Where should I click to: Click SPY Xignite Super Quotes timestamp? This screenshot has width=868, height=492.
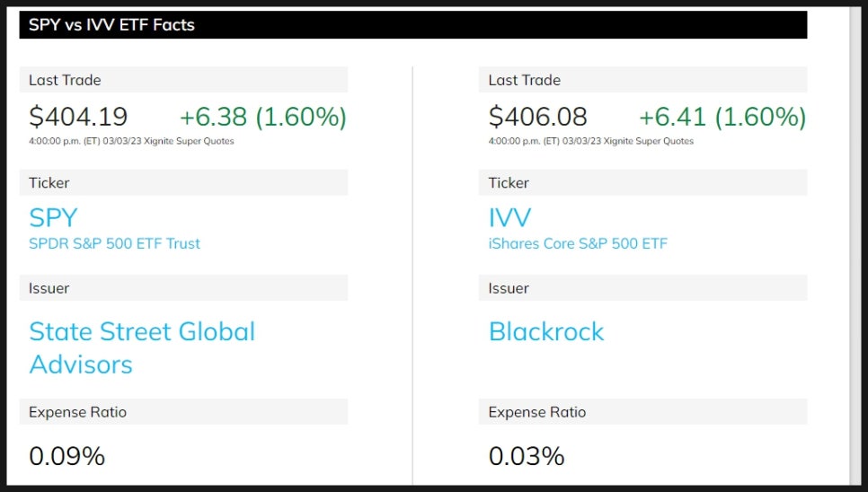[x=131, y=141]
